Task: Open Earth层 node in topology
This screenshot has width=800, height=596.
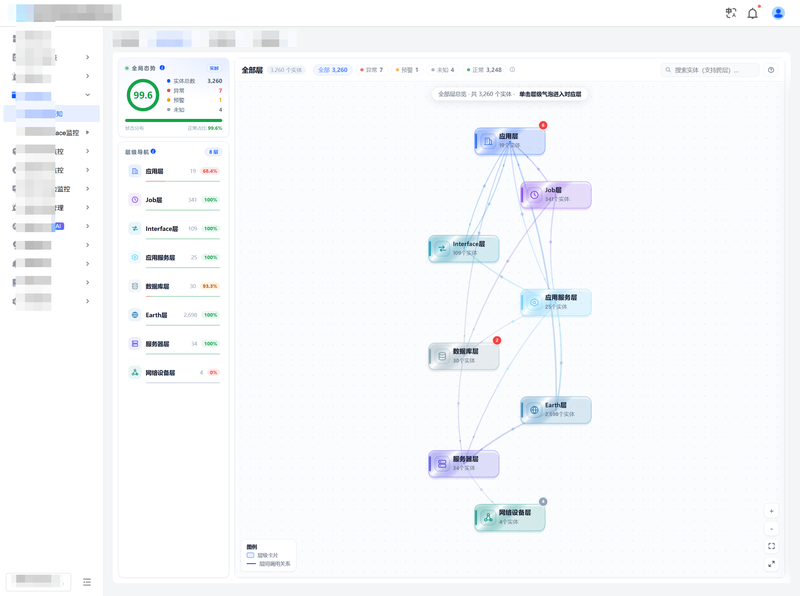Action: click(x=556, y=410)
